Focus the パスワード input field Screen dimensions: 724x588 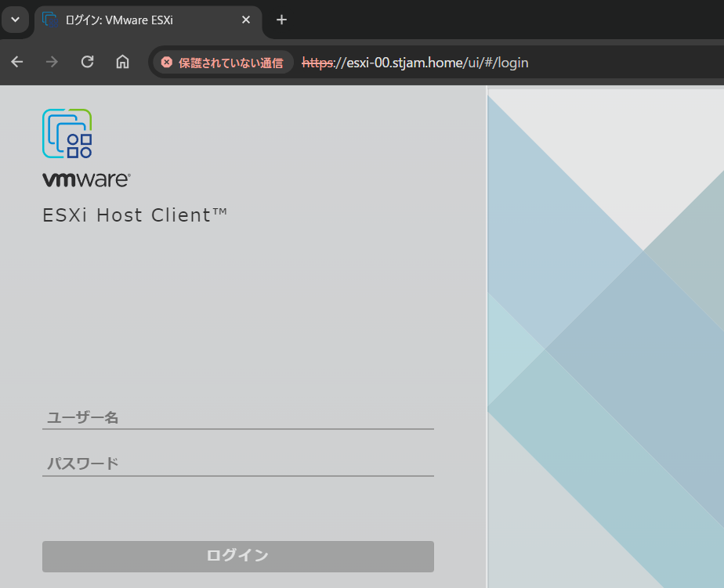(237, 464)
